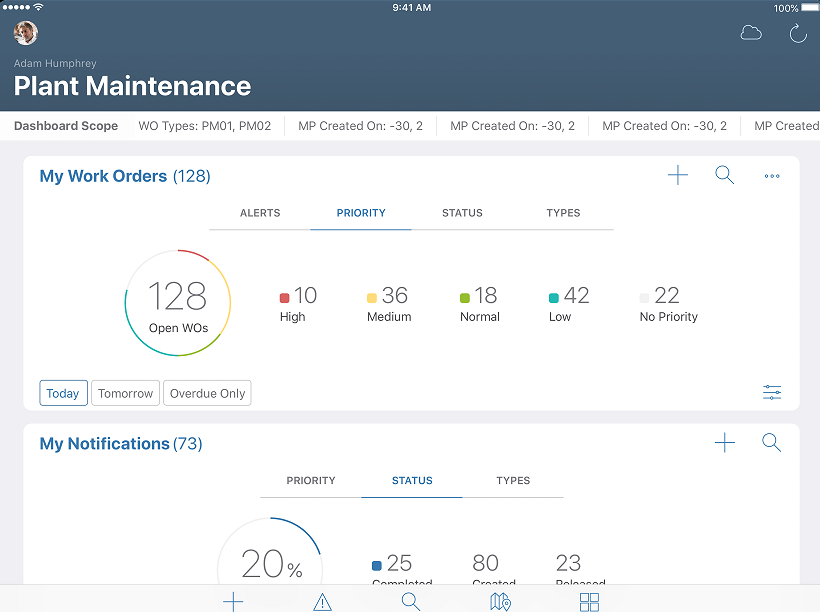Viewport: 820px width, 612px height.
Task: Open more options via My Work Orders ellipsis
Action: (771, 176)
